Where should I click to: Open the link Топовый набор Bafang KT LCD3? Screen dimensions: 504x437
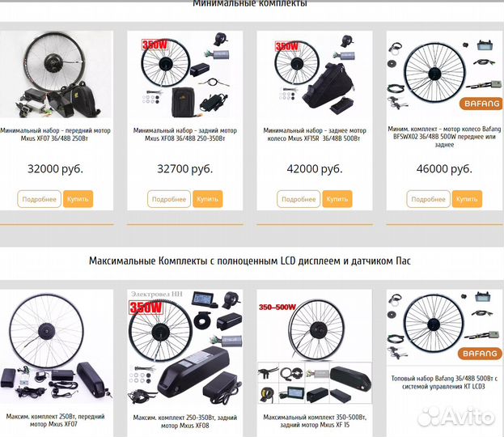coord(444,382)
